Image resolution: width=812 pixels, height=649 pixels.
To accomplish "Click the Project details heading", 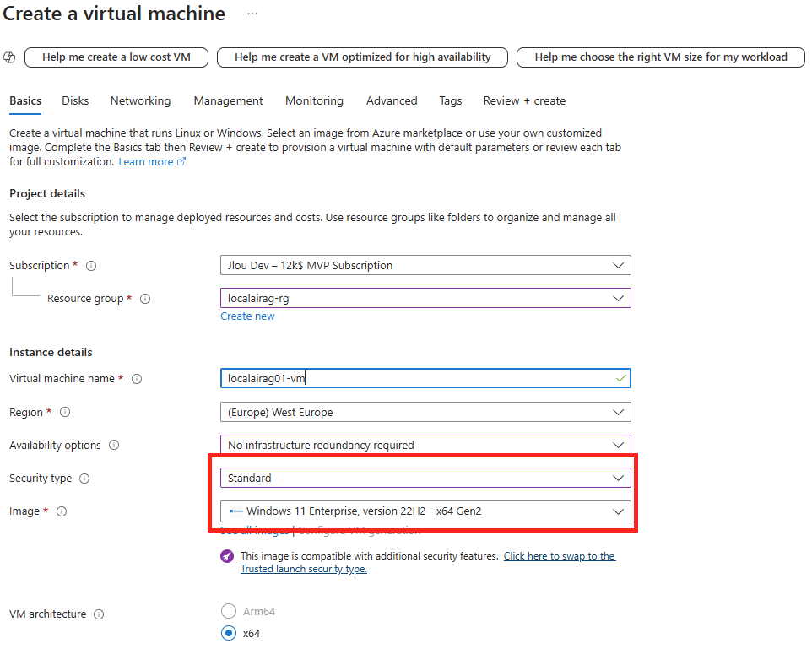I will coord(47,194).
